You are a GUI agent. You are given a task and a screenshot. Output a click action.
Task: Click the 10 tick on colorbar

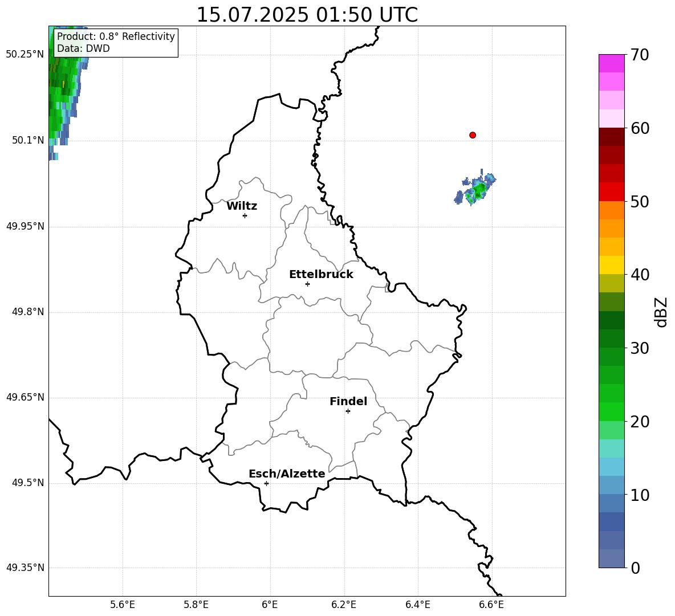[640, 495]
